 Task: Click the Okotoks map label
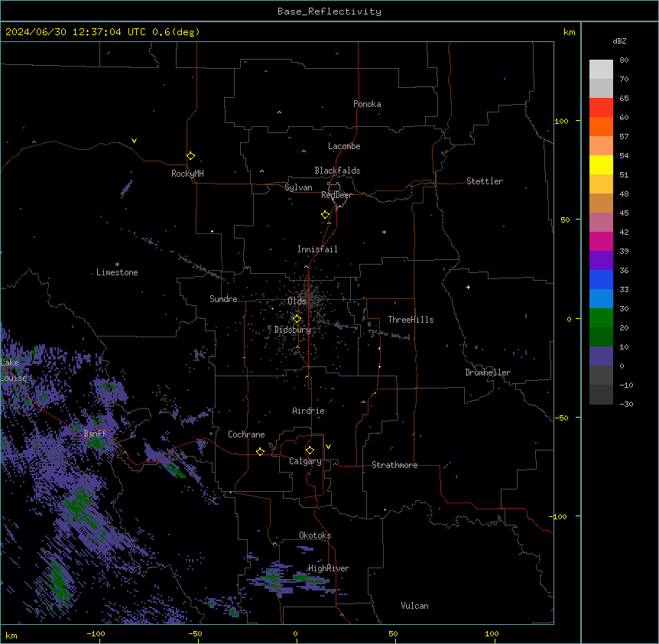315,535
